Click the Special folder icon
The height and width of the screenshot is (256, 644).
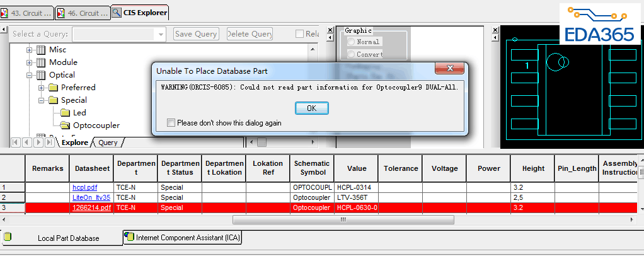click(54, 100)
